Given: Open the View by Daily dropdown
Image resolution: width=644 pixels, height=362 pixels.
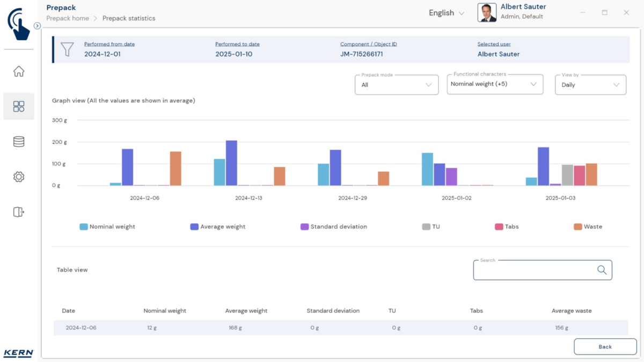Looking at the screenshot, I should pos(590,85).
